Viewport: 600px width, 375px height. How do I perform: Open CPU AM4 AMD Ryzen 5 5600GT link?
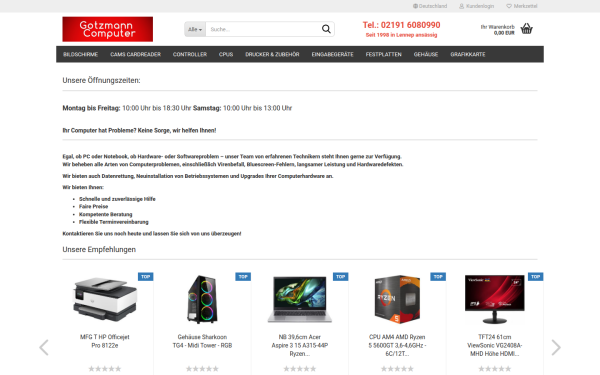pyautogui.click(x=397, y=345)
